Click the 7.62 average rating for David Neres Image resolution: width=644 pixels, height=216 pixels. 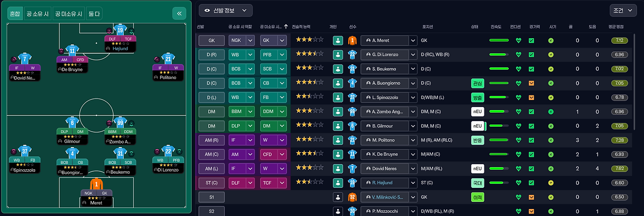(x=619, y=168)
